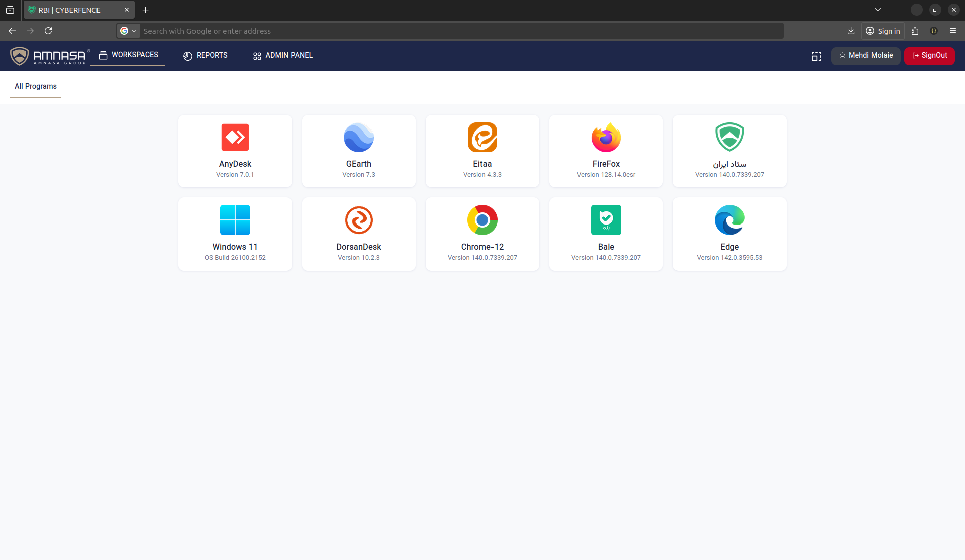Open the FireFox browser icon
The height and width of the screenshot is (560, 965).
[x=606, y=137]
